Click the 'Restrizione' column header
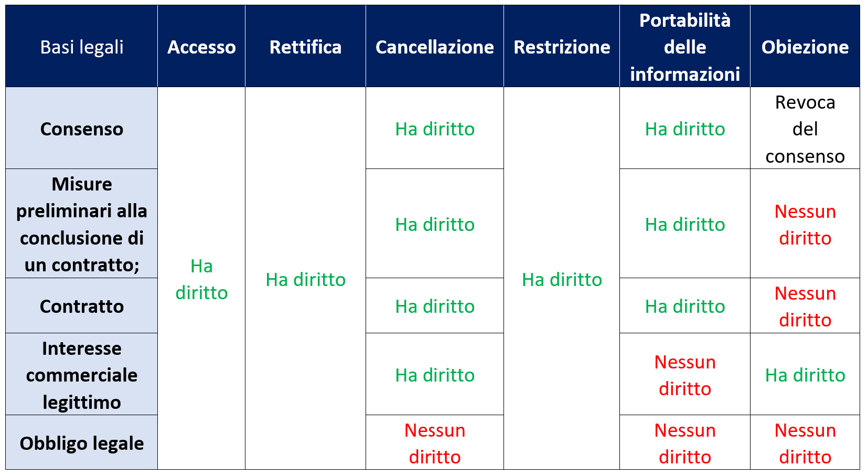Screen dimensions: 868x475 tap(562, 46)
